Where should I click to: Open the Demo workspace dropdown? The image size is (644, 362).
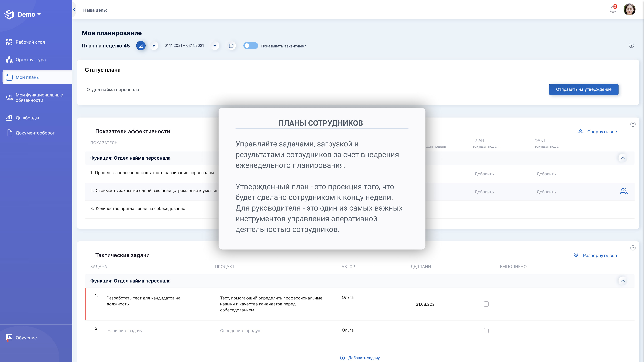tap(29, 14)
